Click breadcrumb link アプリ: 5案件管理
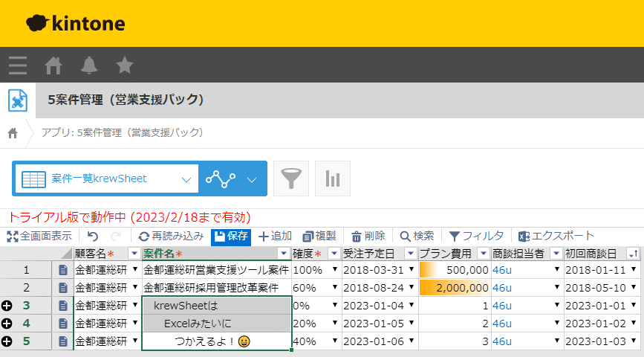 tap(123, 133)
